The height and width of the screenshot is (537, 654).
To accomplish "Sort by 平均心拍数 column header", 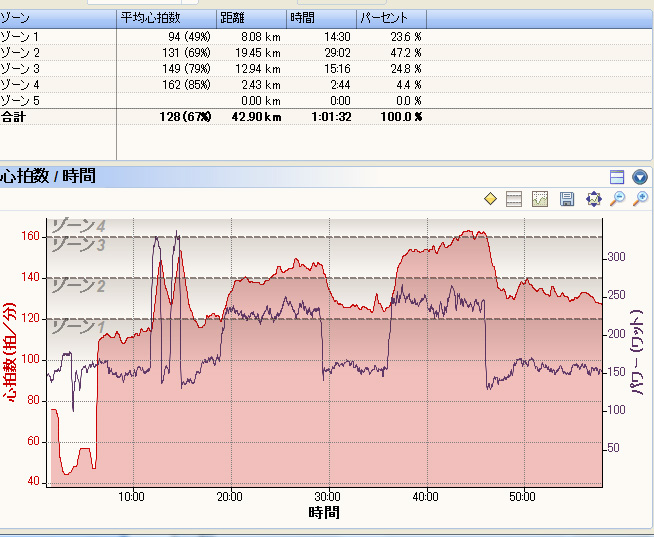I will [x=166, y=18].
